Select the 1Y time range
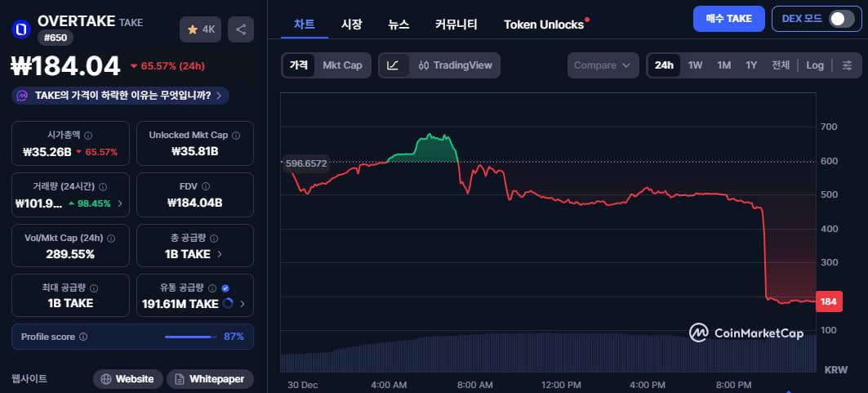The width and height of the screenshot is (868, 393). (x=751, y=65)
